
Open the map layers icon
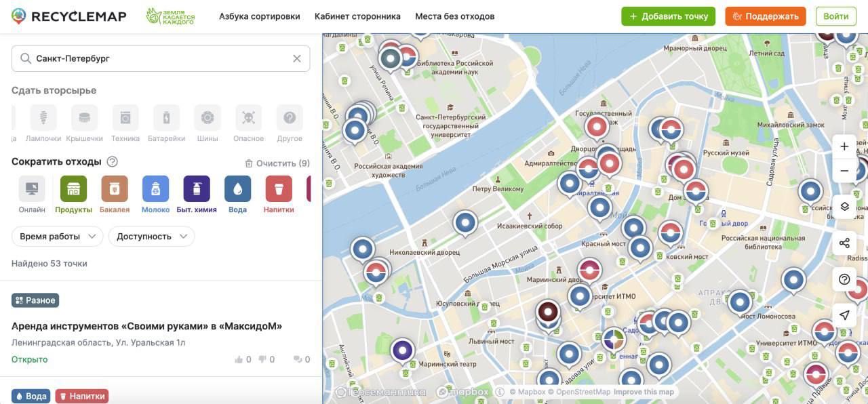point(844,207)
